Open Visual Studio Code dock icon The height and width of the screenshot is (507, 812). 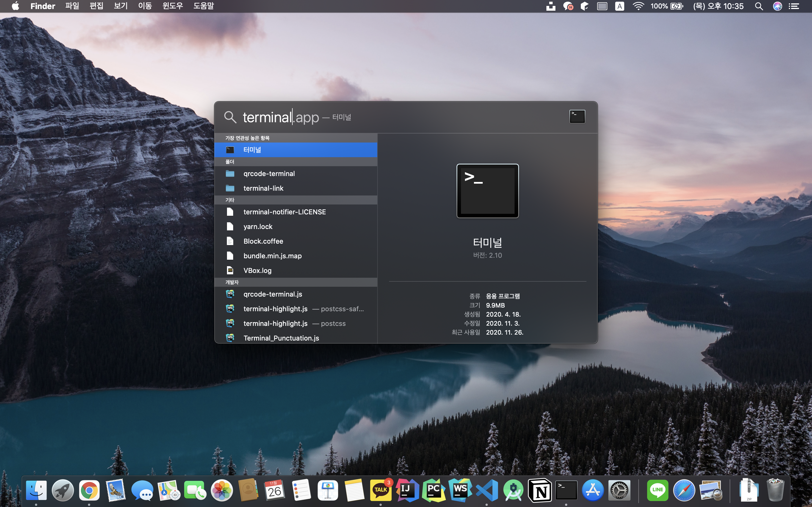(x=487, y=490)
